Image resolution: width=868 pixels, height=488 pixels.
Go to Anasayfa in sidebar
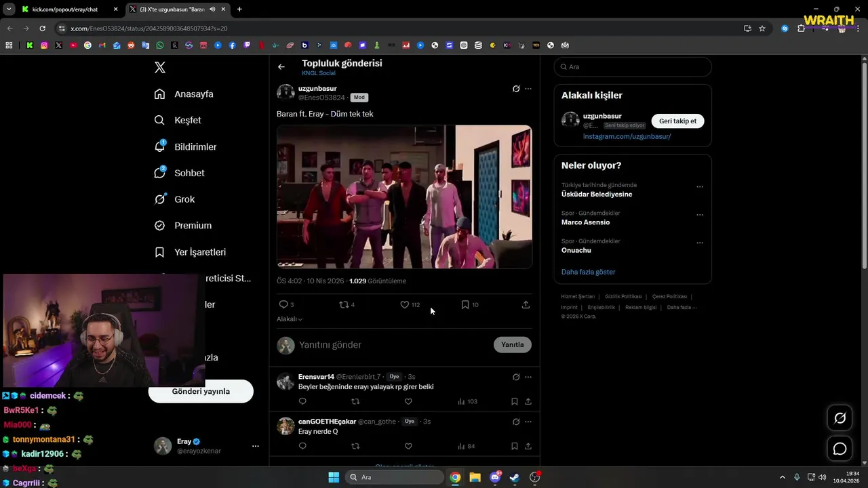point(184,94)
